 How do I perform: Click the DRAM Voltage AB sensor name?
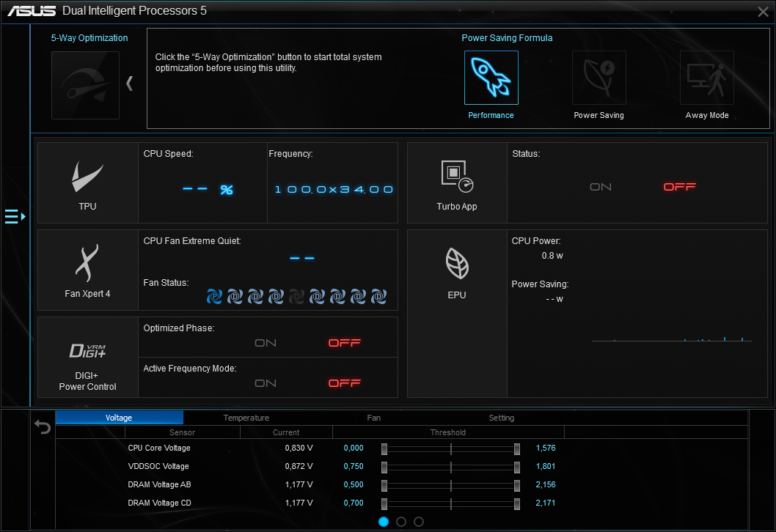point(159,484)
